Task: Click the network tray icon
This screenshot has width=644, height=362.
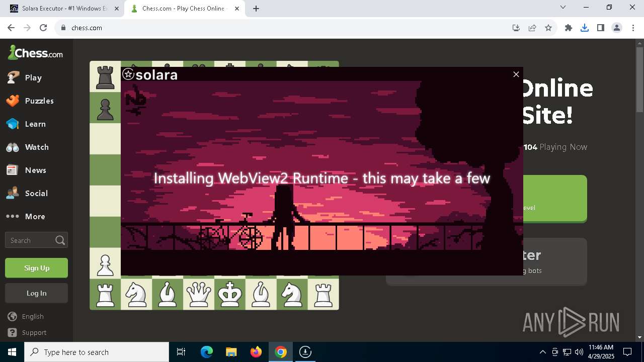Action: click(x=567, y=352)
